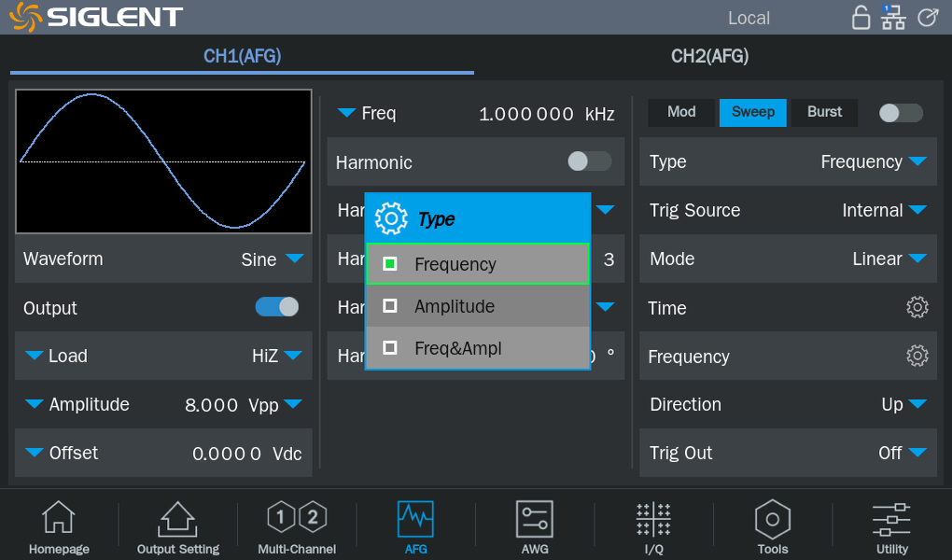The image size is (952, 560).
Task: Enable the Harmonic toggle switch
Action: (589, 161)
